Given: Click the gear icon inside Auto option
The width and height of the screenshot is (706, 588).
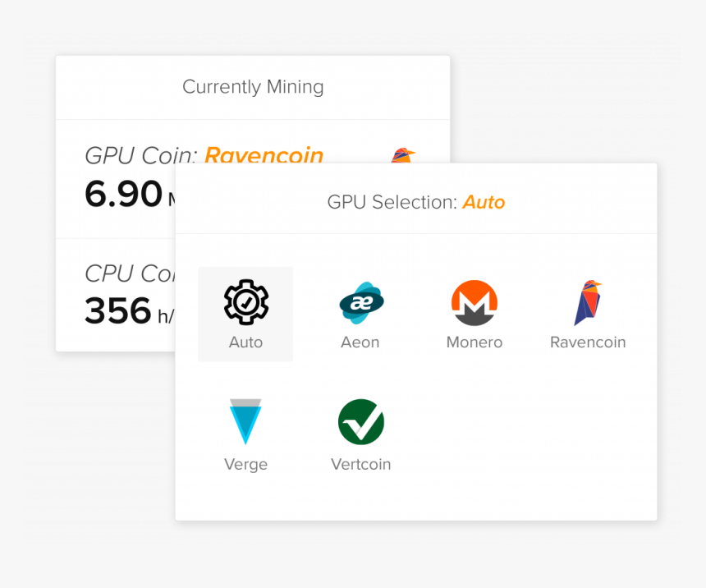Looking at the screenshot, I should [245, 301].
